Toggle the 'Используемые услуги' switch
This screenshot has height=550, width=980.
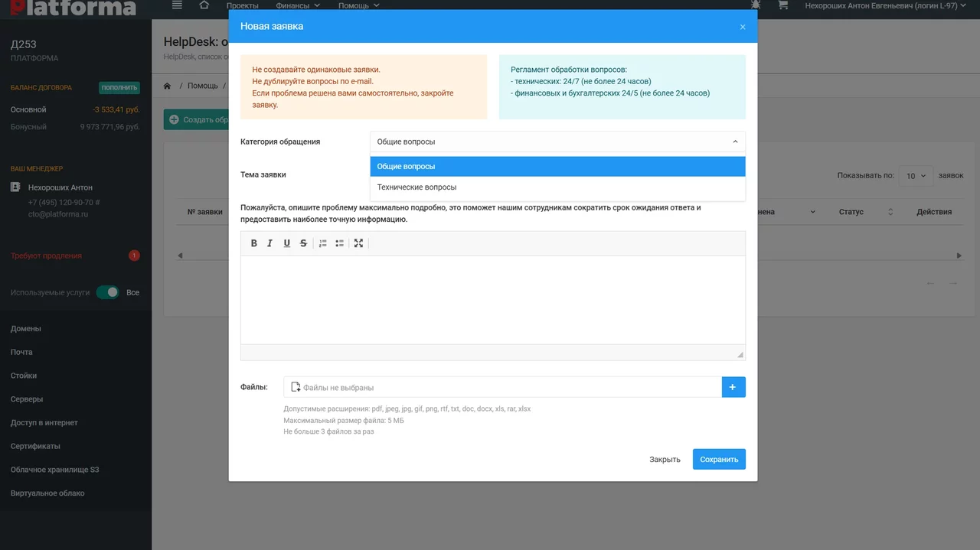click(x=108, y=292)
